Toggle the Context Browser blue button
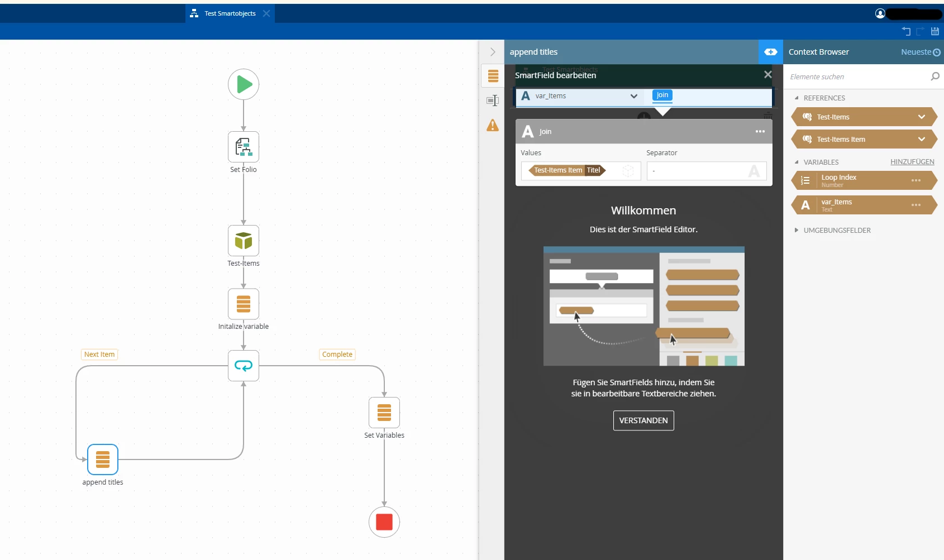944x560 pixels. point(771,52)
